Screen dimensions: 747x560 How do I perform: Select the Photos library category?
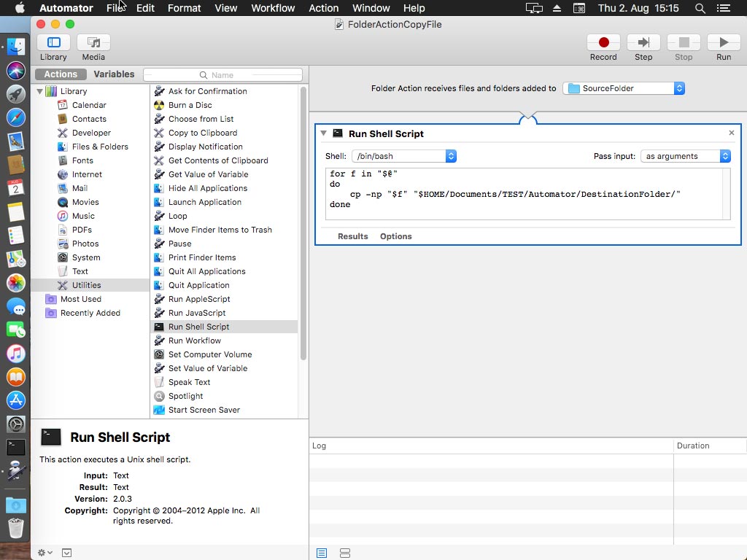pos(85,244)
